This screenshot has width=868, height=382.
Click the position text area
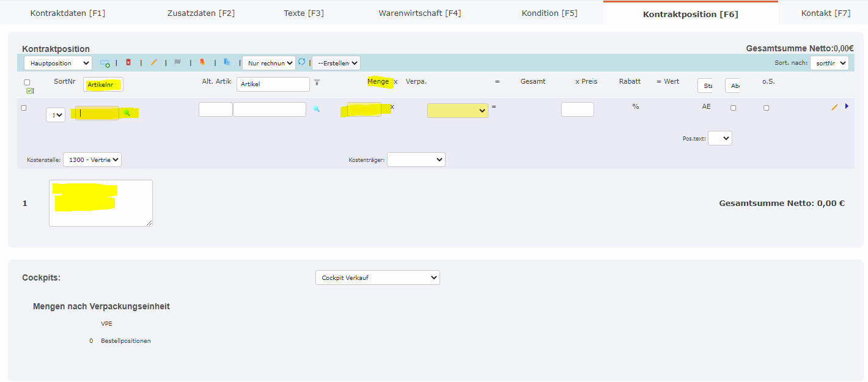coord(101,203)
